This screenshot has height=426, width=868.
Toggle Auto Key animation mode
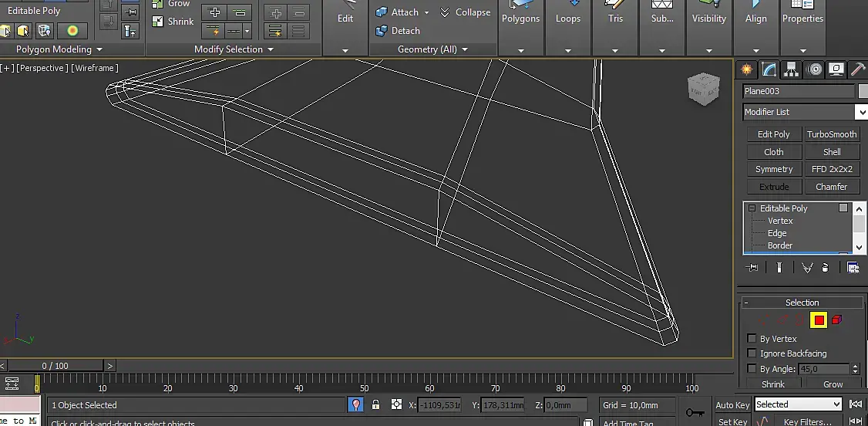[732, 405]
